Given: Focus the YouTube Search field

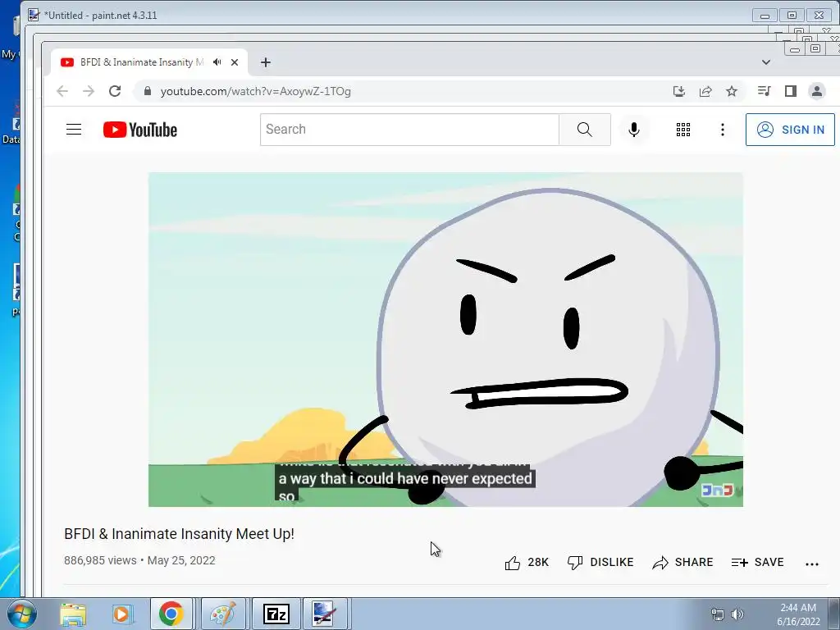Looking at the screenshot, I should [x=410, y=130].
